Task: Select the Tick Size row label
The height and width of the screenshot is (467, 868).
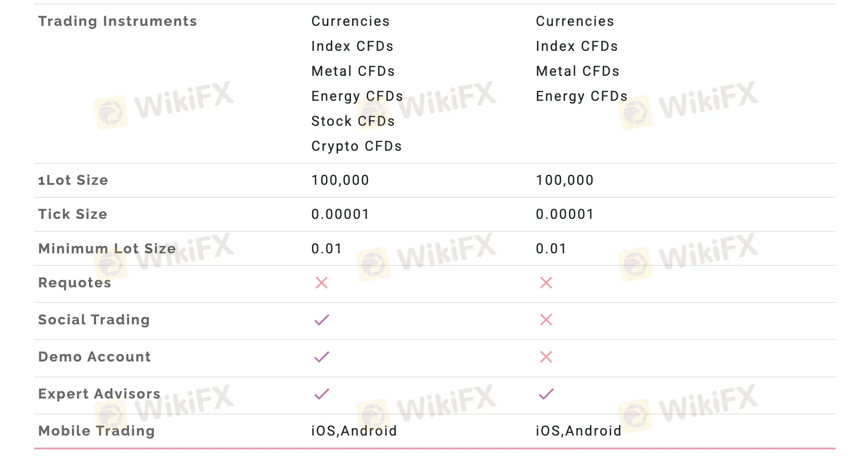Action: pyautogui.click(x=72, y=214)
